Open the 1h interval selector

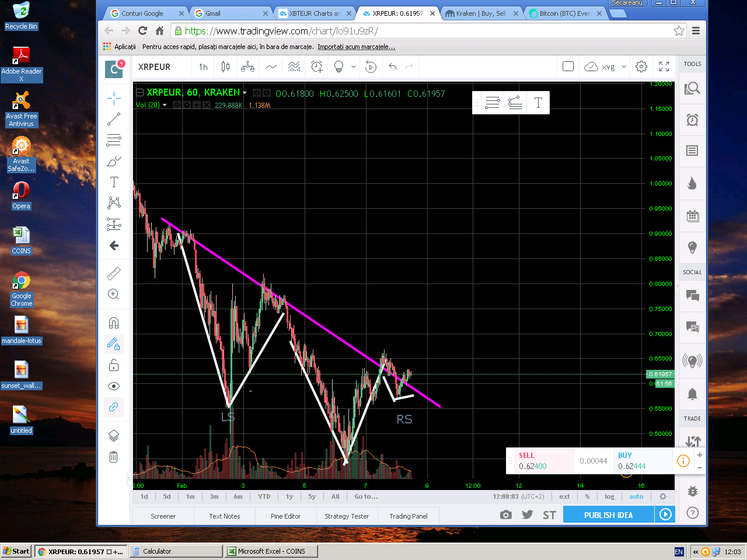tap(203, 67)
